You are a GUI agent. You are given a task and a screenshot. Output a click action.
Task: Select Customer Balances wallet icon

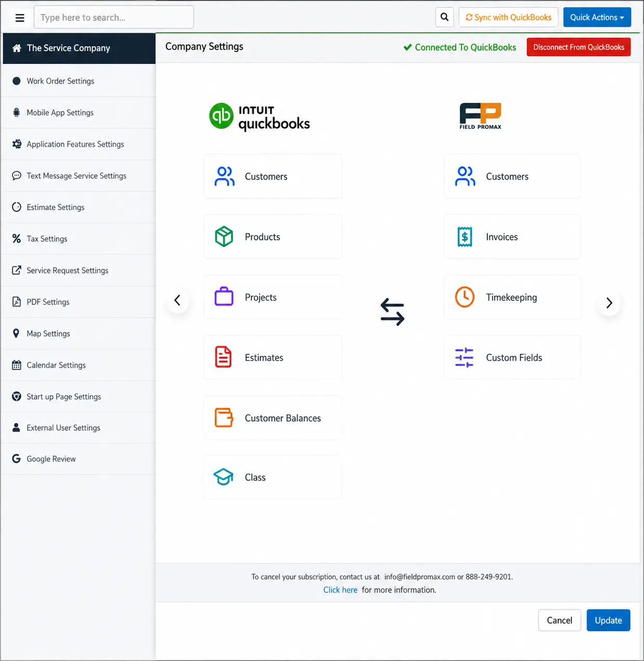[x=224, y=418]
